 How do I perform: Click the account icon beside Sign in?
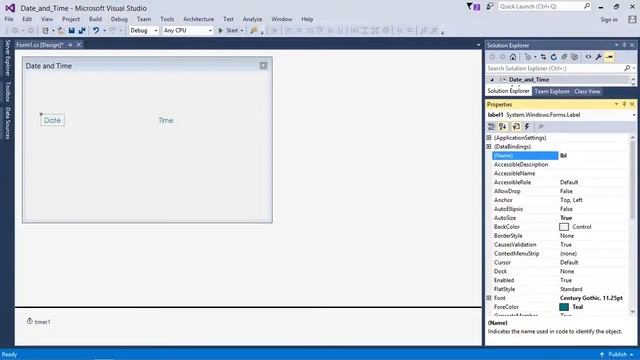632,19
